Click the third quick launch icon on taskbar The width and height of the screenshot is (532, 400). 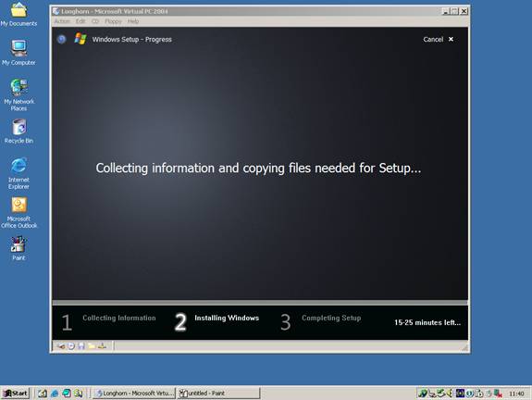(67, 394)
